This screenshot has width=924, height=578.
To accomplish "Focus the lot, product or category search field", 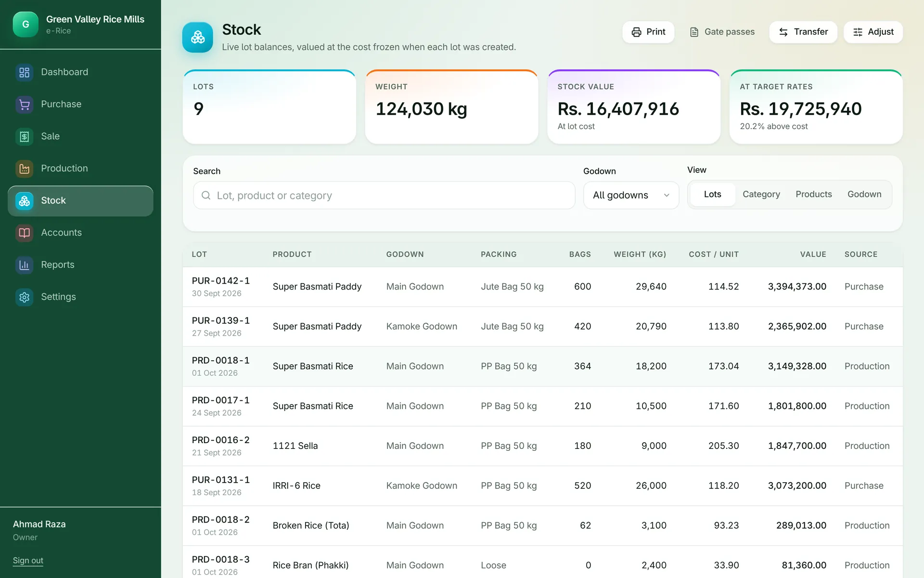I will [x=384, y=195].
